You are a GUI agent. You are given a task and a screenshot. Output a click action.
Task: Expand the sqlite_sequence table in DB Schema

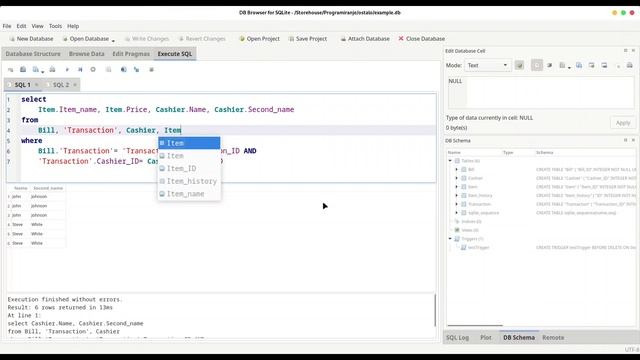[457, 213]
